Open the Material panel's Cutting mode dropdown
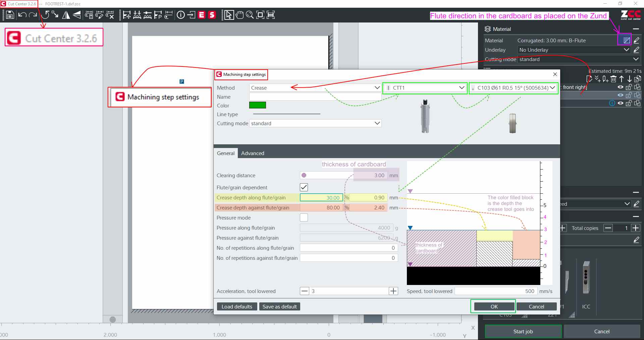 tap(579, 59)
